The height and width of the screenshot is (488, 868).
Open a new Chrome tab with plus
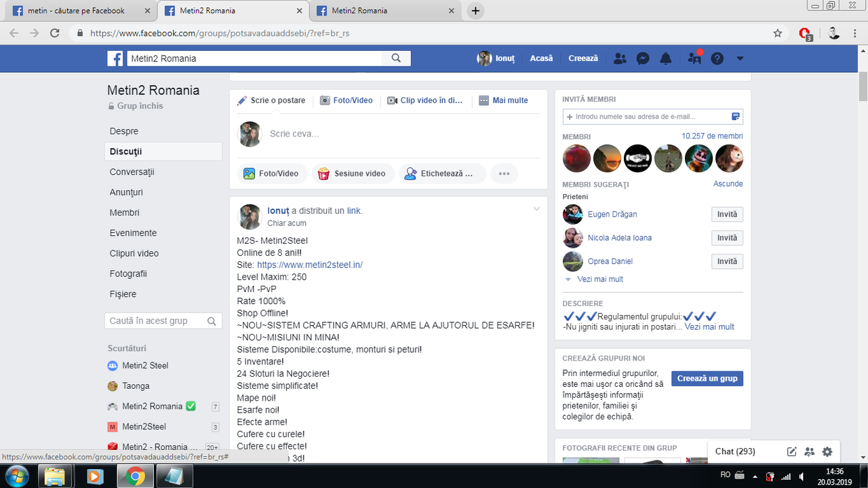point(475,11)
